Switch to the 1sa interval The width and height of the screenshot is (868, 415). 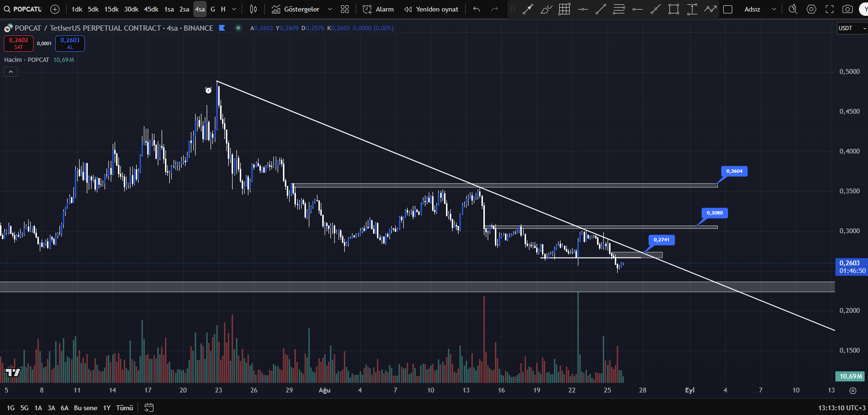pyautogui.click(x=169, y=9)
